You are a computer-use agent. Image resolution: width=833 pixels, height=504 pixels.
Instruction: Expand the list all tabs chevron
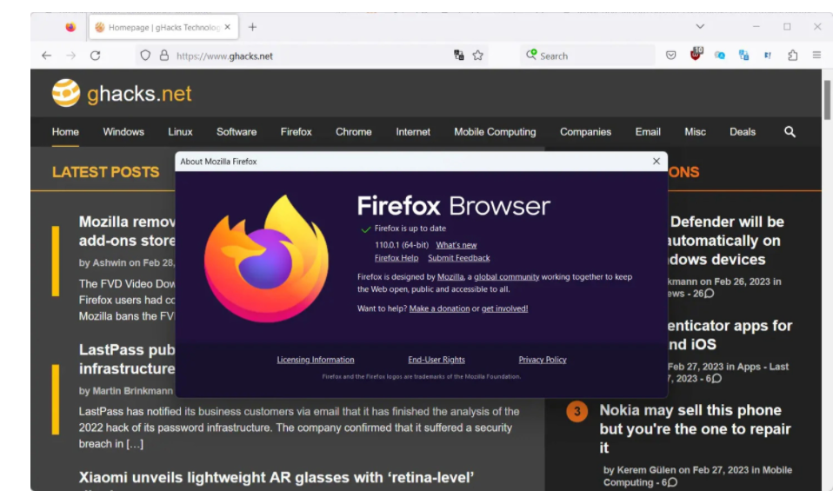[x=700, y=27]
